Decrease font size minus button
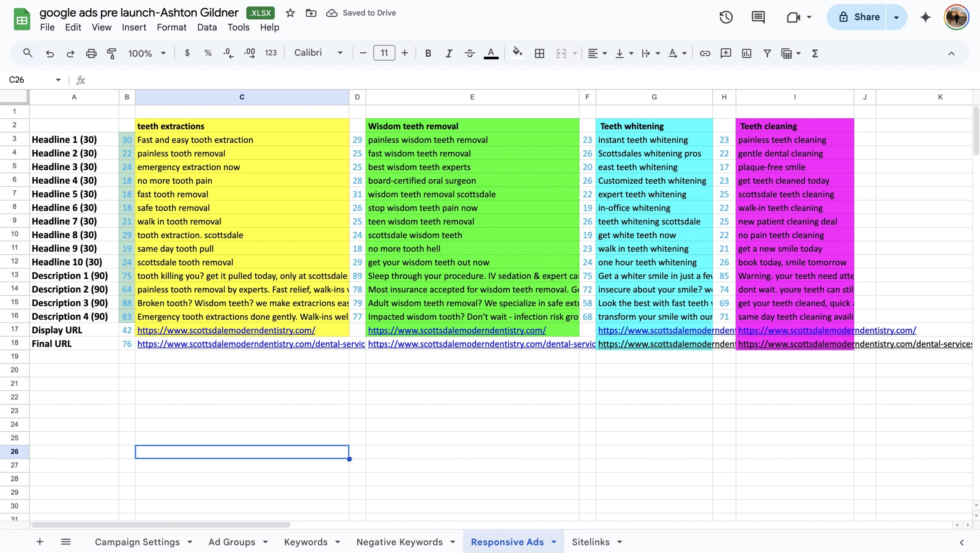This screenshot has width=980, height=553. click(363, 53)
